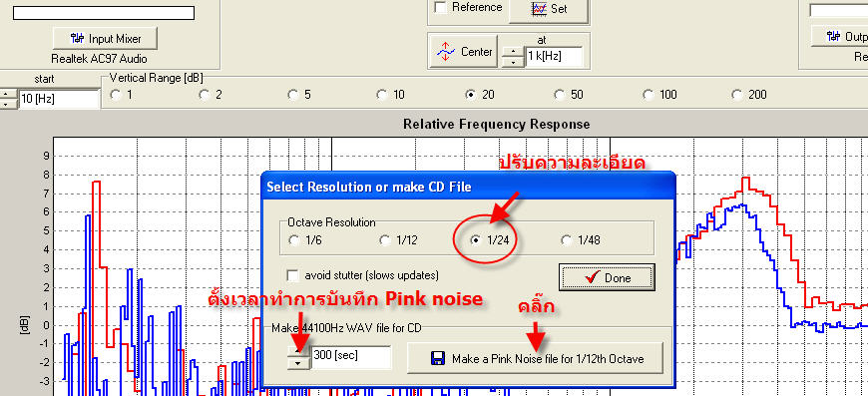
Task: Set vertical range to 50 dB
Action: [560, 95]
